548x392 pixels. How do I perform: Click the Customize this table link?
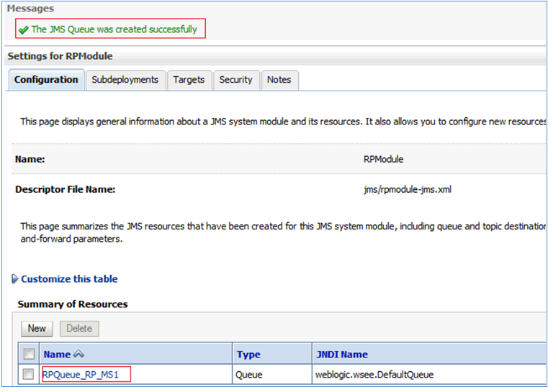pos(69,279)
